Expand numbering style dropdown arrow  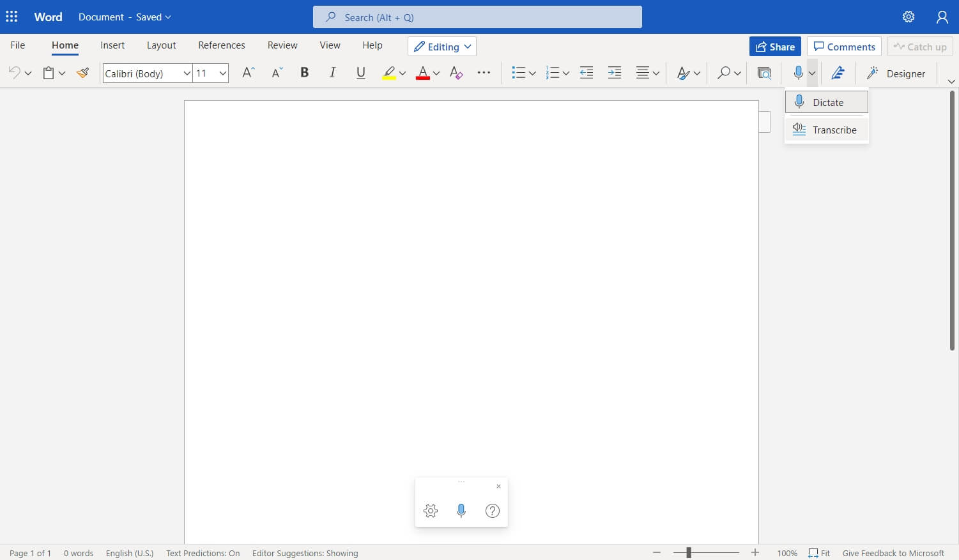click(566, 73)
